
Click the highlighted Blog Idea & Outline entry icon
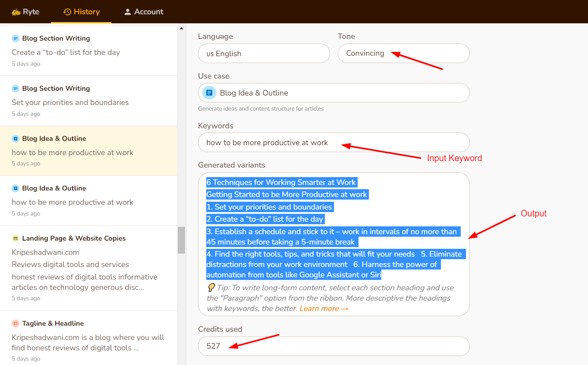(16, 139)
